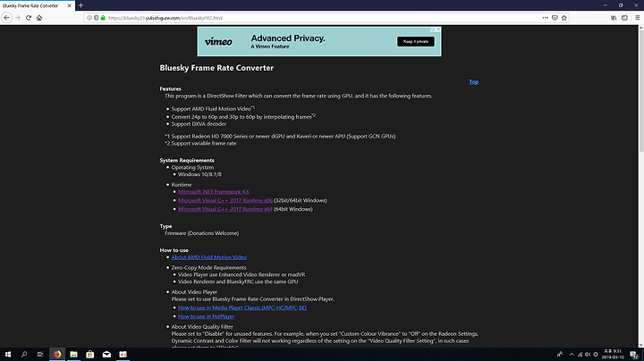Select the Bluesky Frame Rate Converter tab

[37, 5]
